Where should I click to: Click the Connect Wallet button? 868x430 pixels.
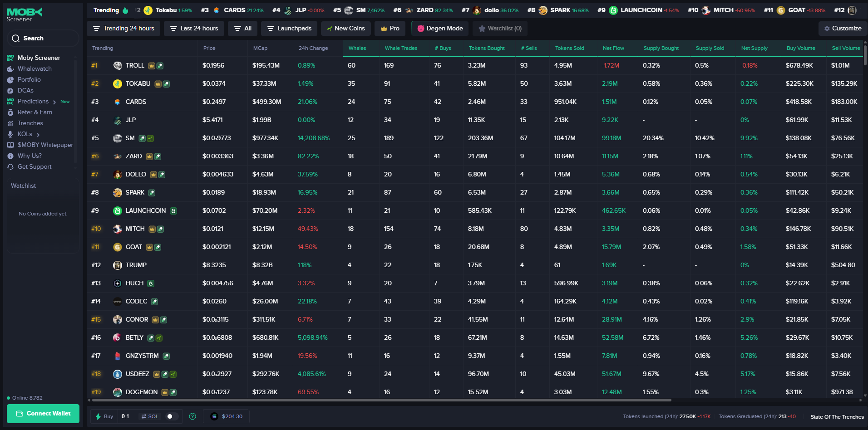pos(43,414)
